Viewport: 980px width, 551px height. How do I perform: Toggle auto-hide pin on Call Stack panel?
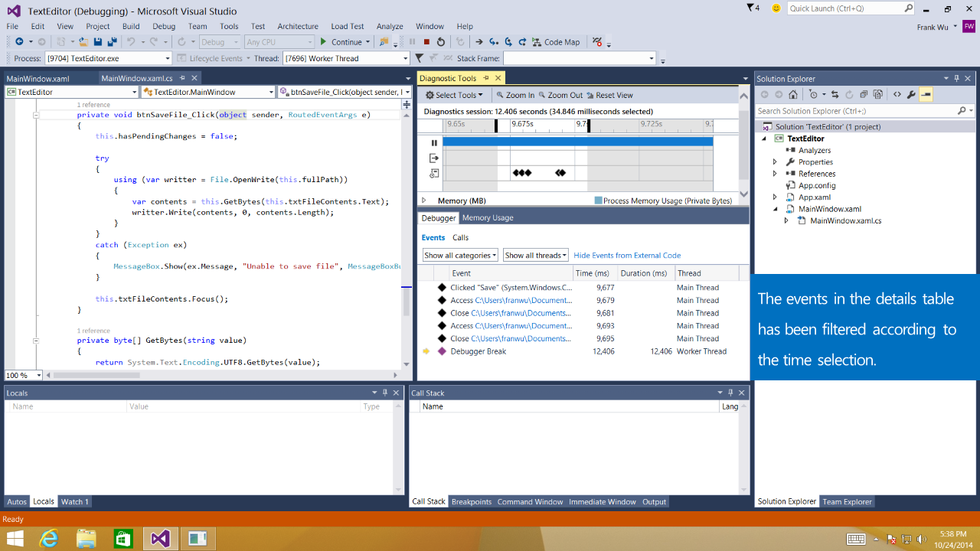tap(730, 393)
